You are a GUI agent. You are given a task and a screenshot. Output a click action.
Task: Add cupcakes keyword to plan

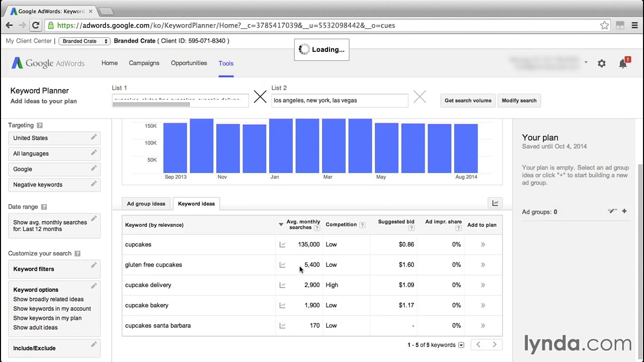482,245
